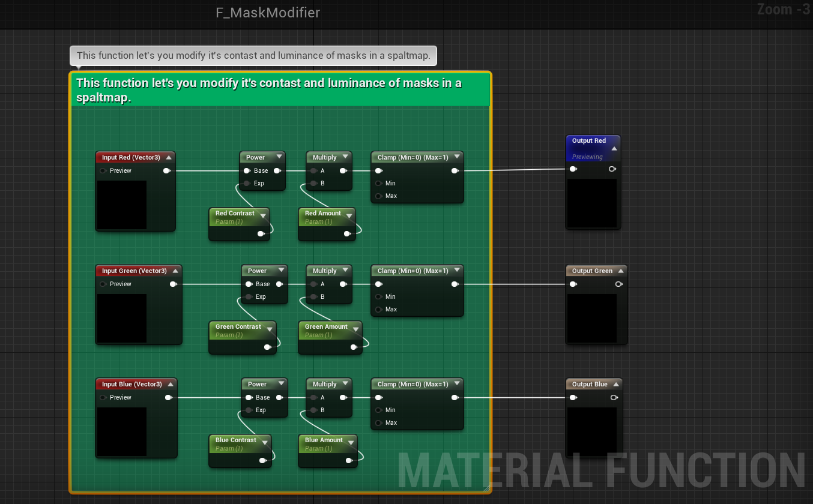Screen dimensions: 813x504
Task: Expand the Green Amount parameter node arrow
Action: 355,329
